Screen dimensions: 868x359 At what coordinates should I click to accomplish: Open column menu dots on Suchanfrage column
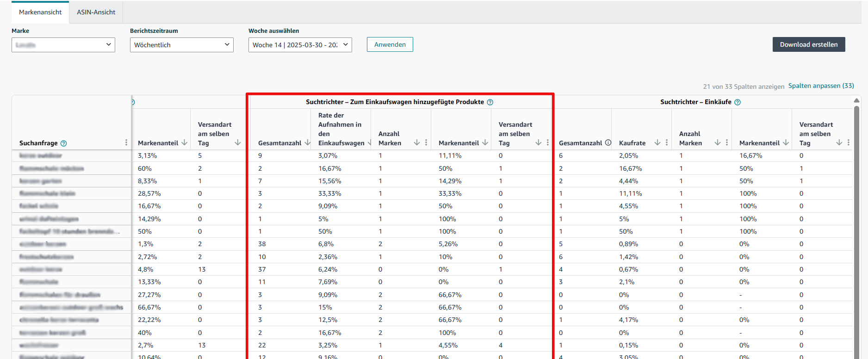(x=126, y=142)
